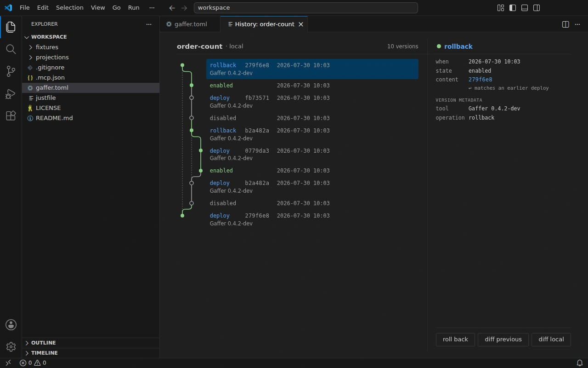The height and width of the screenshot is (368, 588).
Task: Switch to the gaffer.toml tab
Action: tap(190, 24)
